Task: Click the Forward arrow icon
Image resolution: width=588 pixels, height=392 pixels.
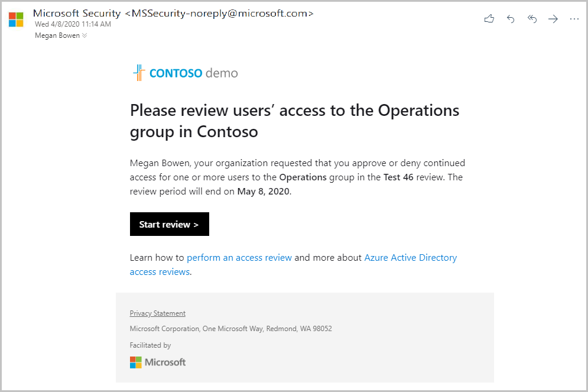Action: (x=553, y=18)
